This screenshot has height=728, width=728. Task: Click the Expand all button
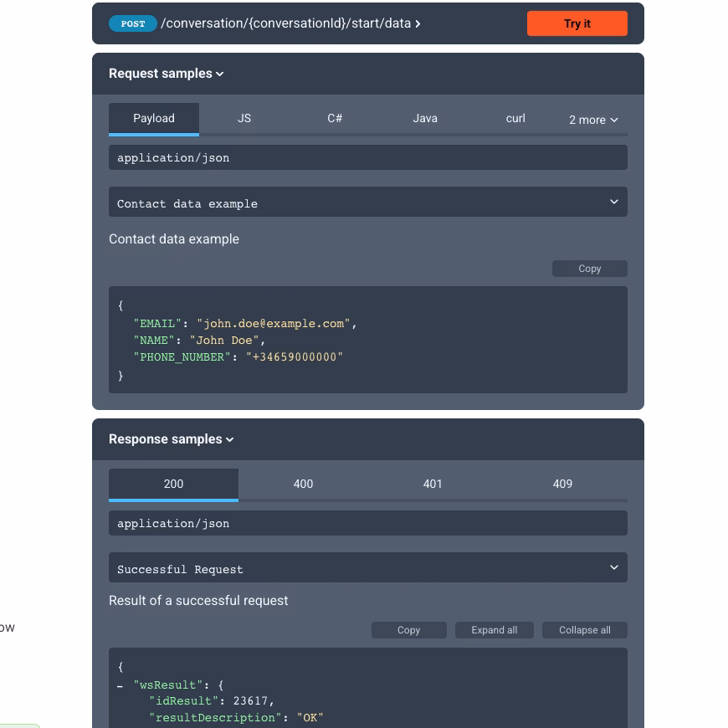494,630
